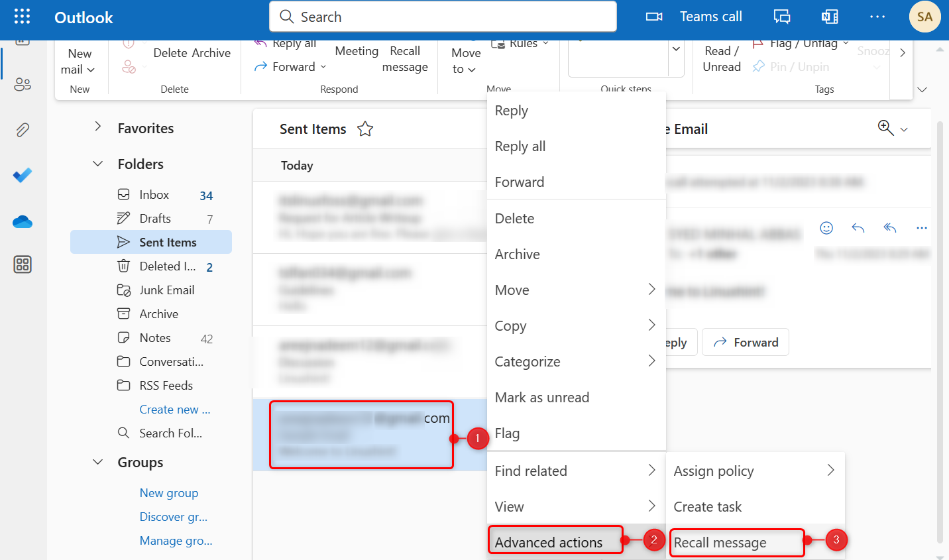Select Mark as unread
This screenshot has width=949, height=560.
click(x=576, y=397)
